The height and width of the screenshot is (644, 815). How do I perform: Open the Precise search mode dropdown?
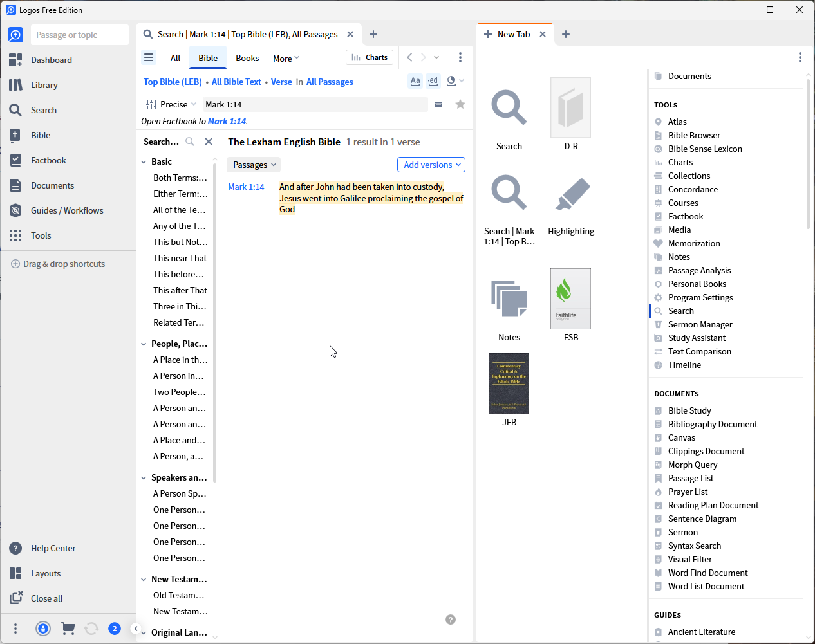[171, 104]
